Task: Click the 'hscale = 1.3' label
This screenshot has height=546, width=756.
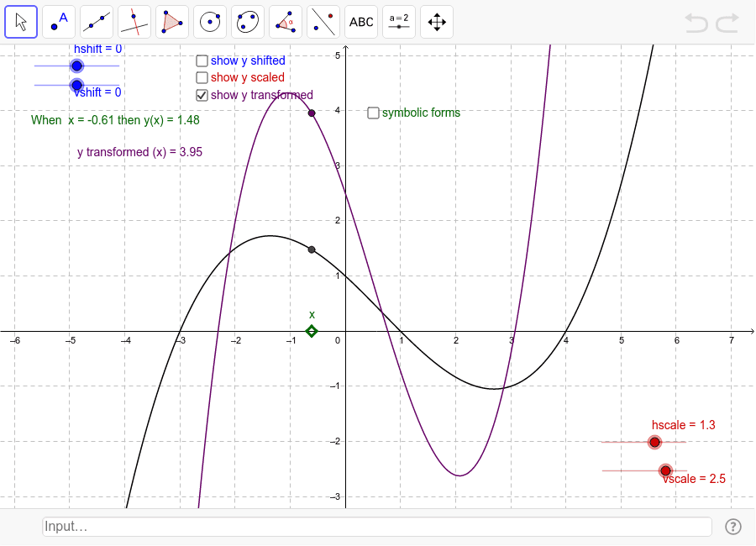Action: [x=683, y=425]
